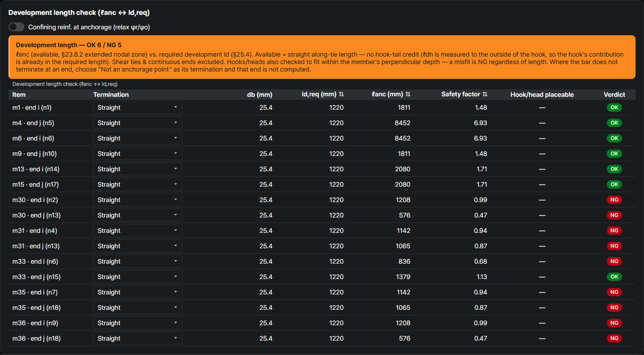Change termination for m31 · end i (n4)

[137, 230]
